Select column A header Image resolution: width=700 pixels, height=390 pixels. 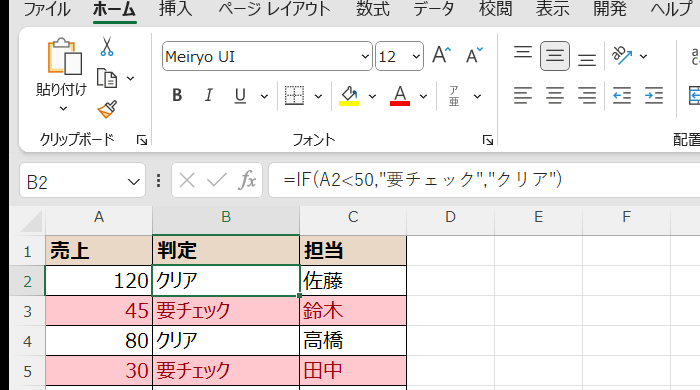[99, 217]
